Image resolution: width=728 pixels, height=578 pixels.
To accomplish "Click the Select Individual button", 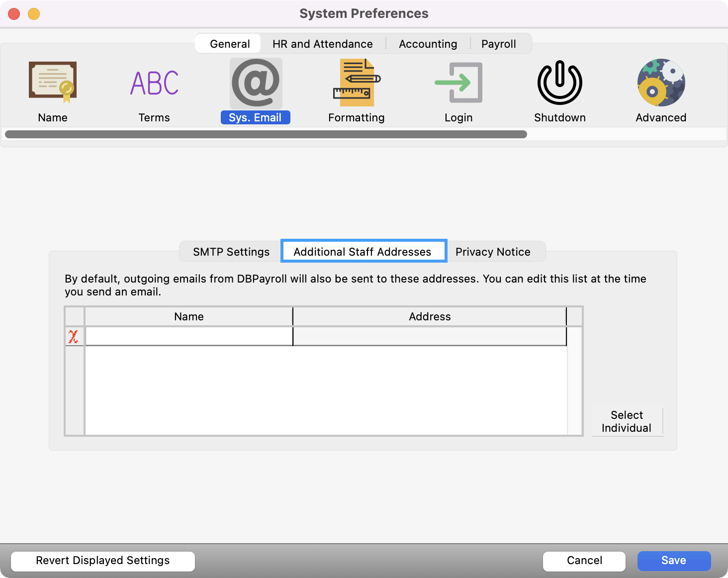I will pyautogui.click(x=627, y=421).
